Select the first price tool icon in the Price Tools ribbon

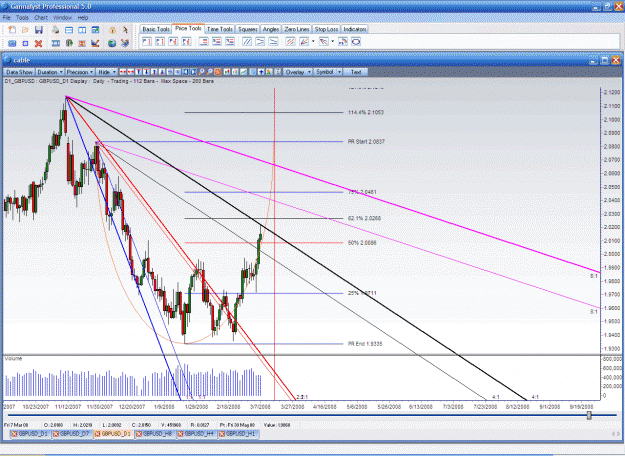point(147,41)
